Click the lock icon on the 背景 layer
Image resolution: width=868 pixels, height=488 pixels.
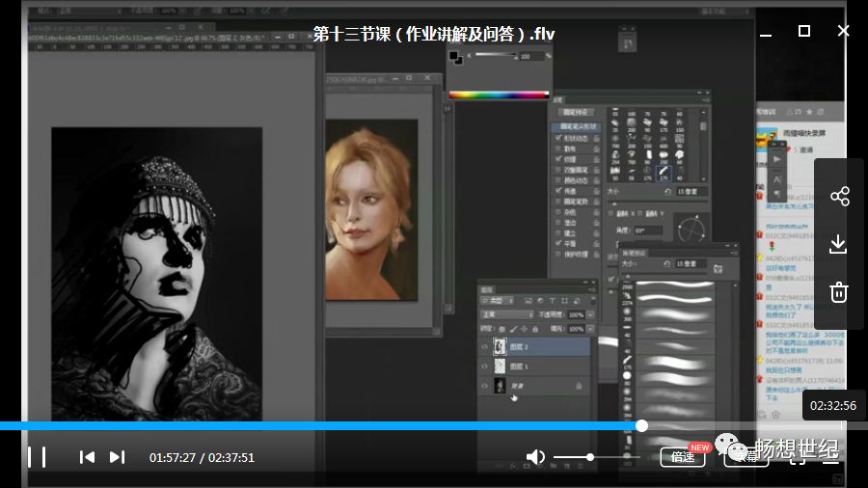(x=579, y=386)
